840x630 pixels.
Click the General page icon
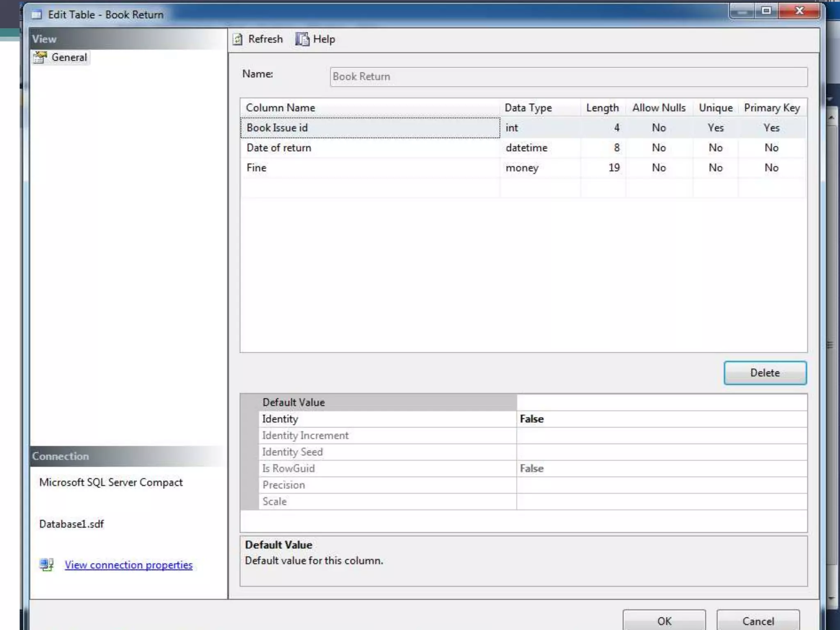[x=40, y=57]
